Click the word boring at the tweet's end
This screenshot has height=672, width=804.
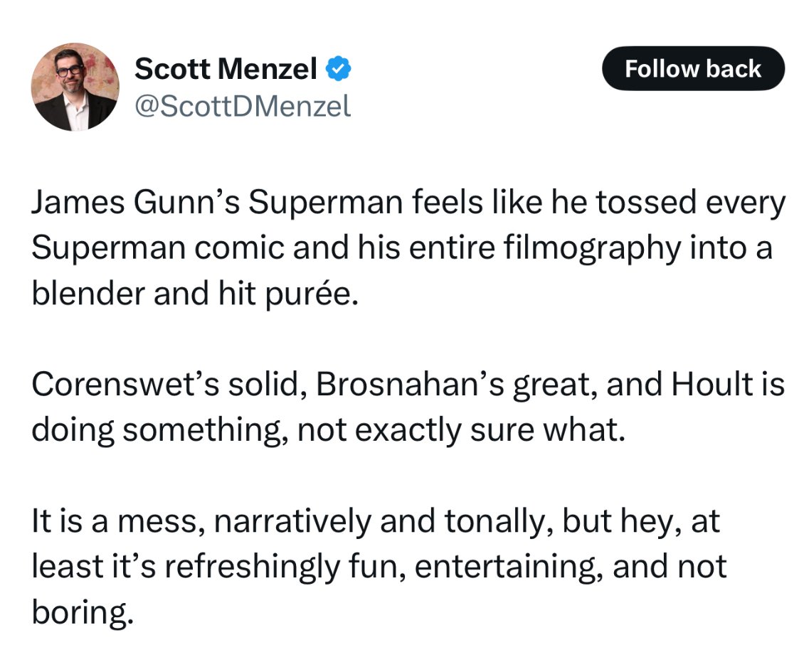(x=82, y=612)
